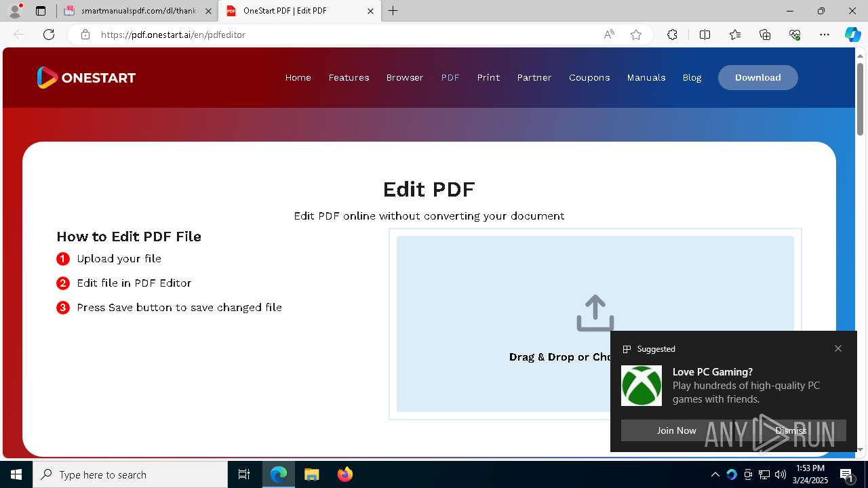This screenshot has width=868, height=488.
Task: Select the OneStart PDF | Edit PDF tab
Action: 298,11
